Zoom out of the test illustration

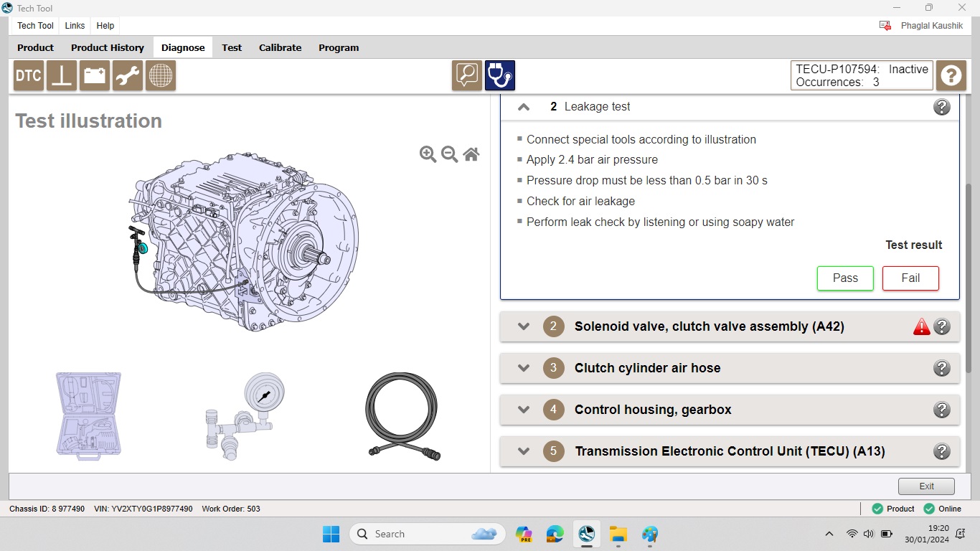(x=450, y=154)
